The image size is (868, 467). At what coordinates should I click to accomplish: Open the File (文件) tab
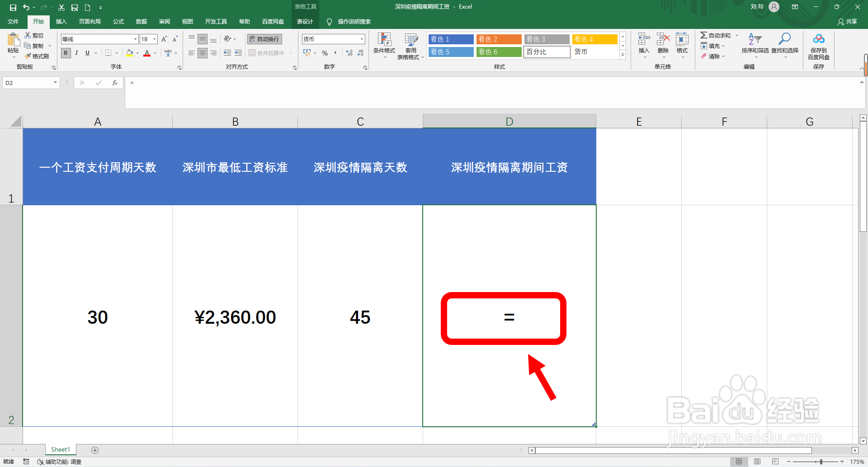pyautogui.click(x=13, y=22)
